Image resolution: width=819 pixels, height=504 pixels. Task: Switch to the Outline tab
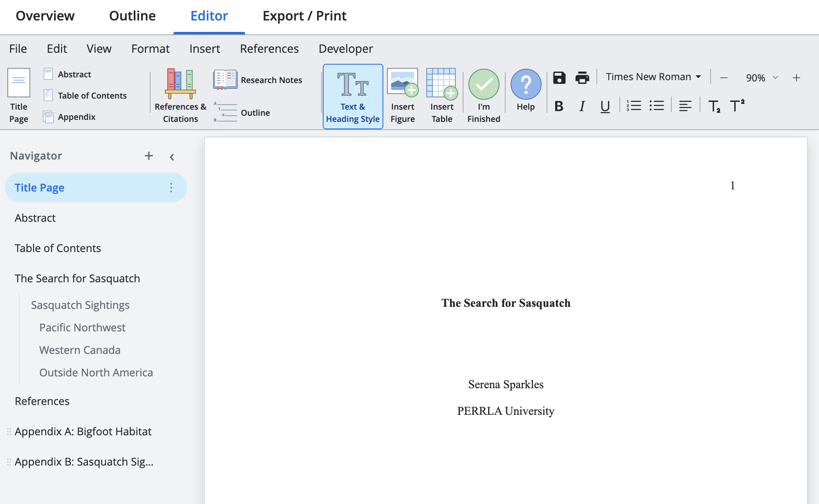coord(133,16)
